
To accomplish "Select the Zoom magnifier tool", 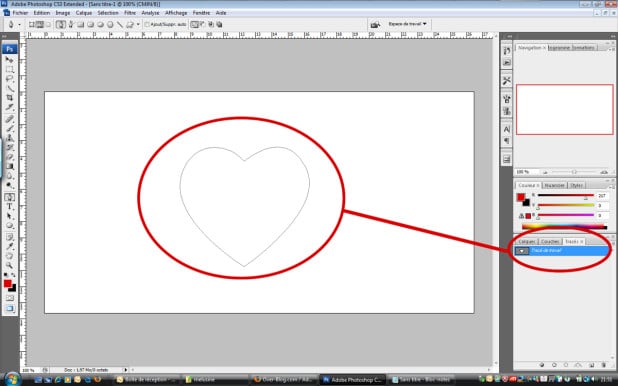I will [9, 266].
